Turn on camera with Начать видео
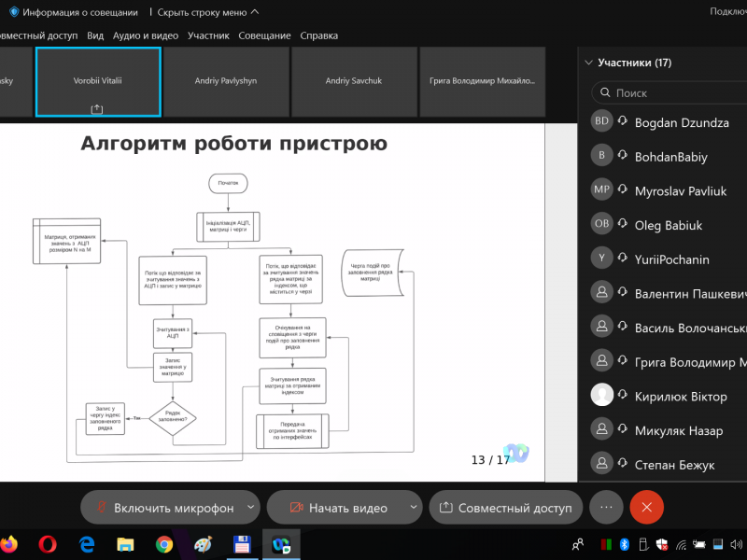 (337, 508)
